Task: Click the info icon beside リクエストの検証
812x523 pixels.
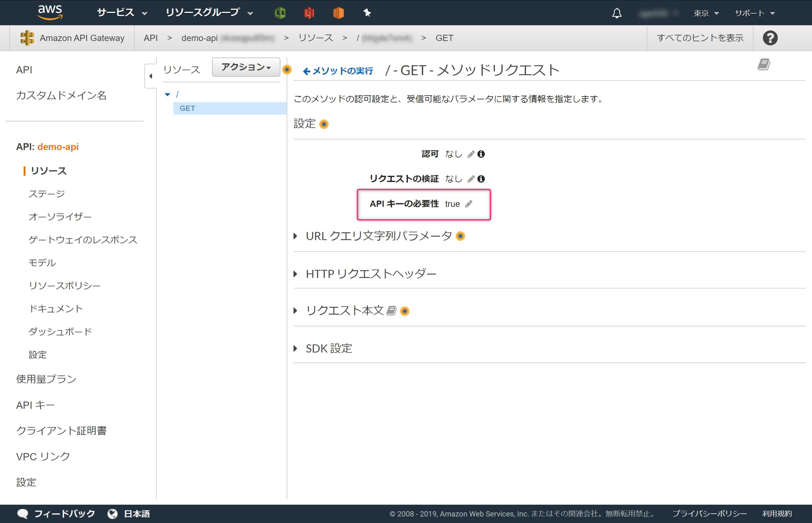Action: click(481, 179)
